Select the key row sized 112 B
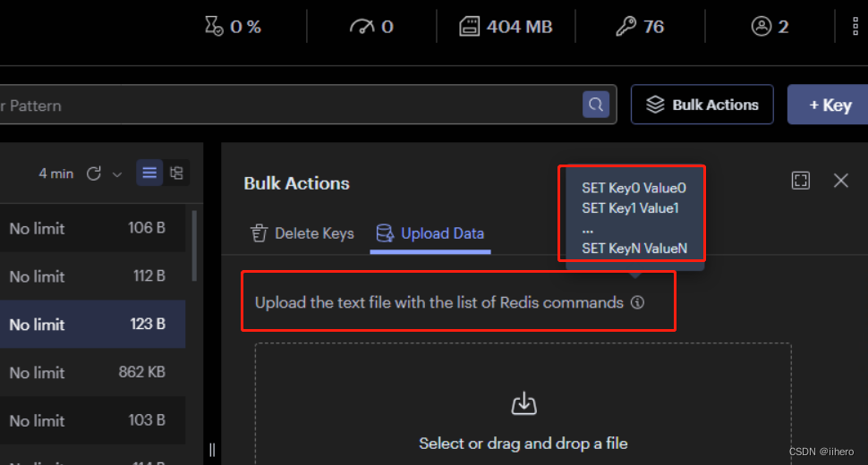 [x=92, y=276]
